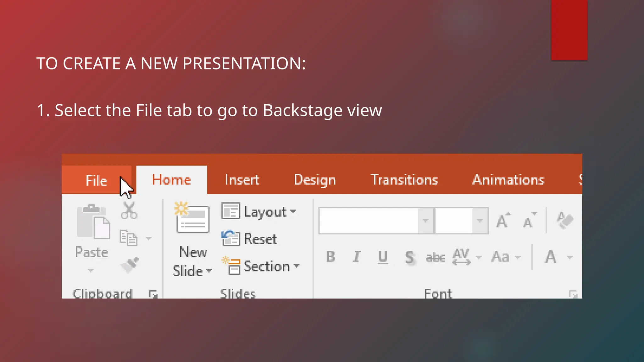
Task: Toggle Bold formatting
Action: point(330,257)
